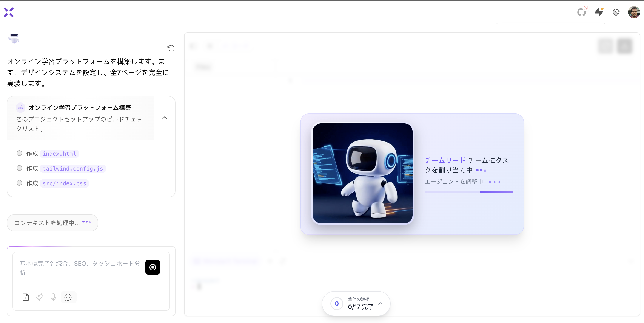This screenshot has width=644, height=323.
Task: Click the tailwind.config.js file link
Action: tap(73, 169)
